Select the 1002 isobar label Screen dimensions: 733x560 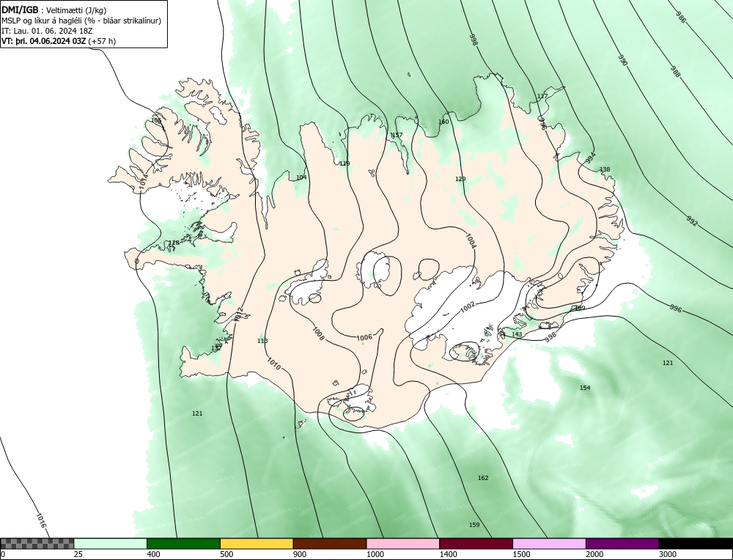click(468, 307)
